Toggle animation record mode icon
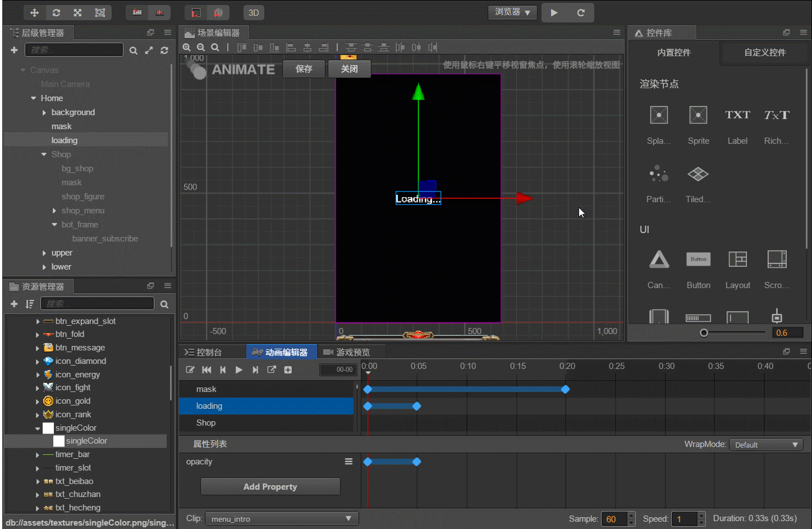The image size is (812, 529). tap(190, 370)
